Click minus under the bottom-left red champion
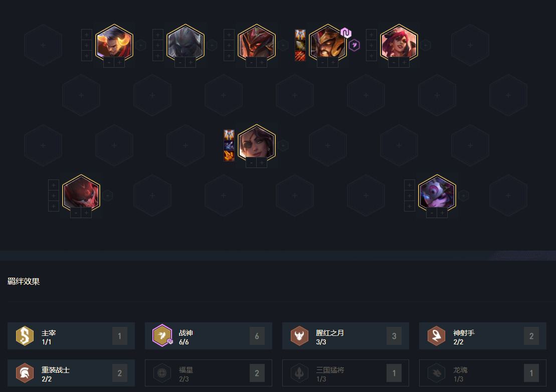556x392 pixels. point(76,213)
